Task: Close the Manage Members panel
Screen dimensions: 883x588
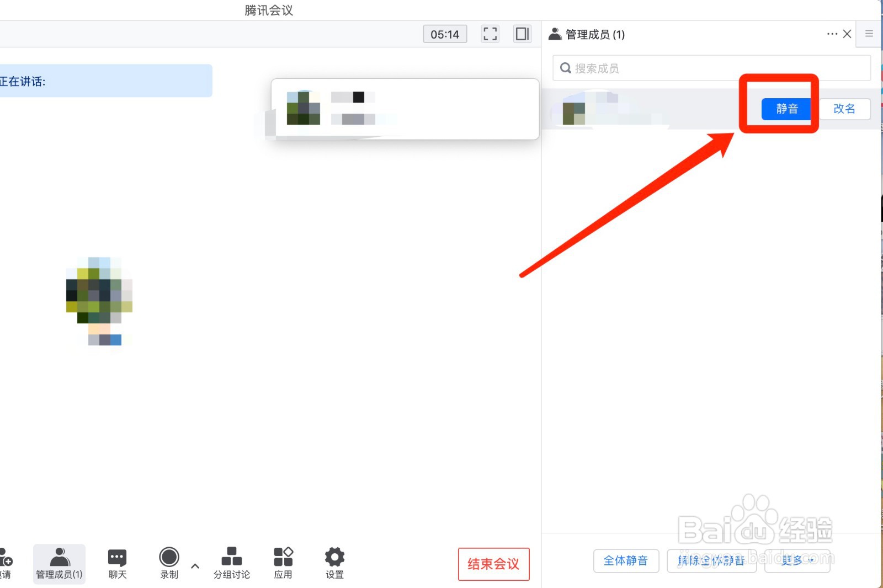Action: click(x=847, y=34)
